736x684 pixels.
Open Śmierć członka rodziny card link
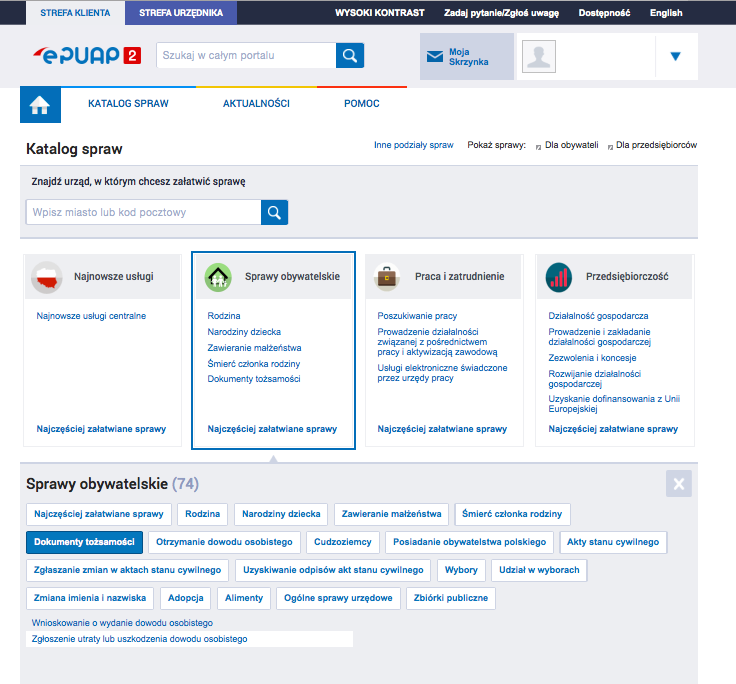(x=253, y=363)
